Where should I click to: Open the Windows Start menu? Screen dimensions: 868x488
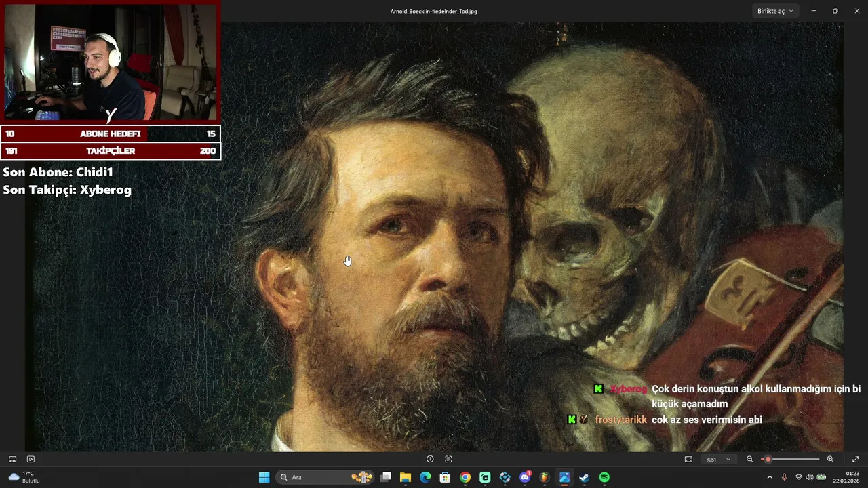[x=264, y=477]
